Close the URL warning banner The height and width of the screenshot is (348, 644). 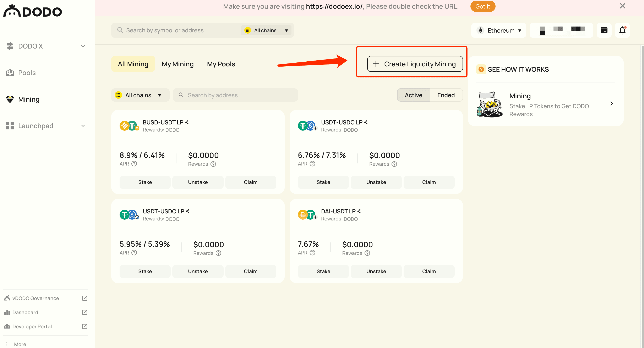[622, 6]
